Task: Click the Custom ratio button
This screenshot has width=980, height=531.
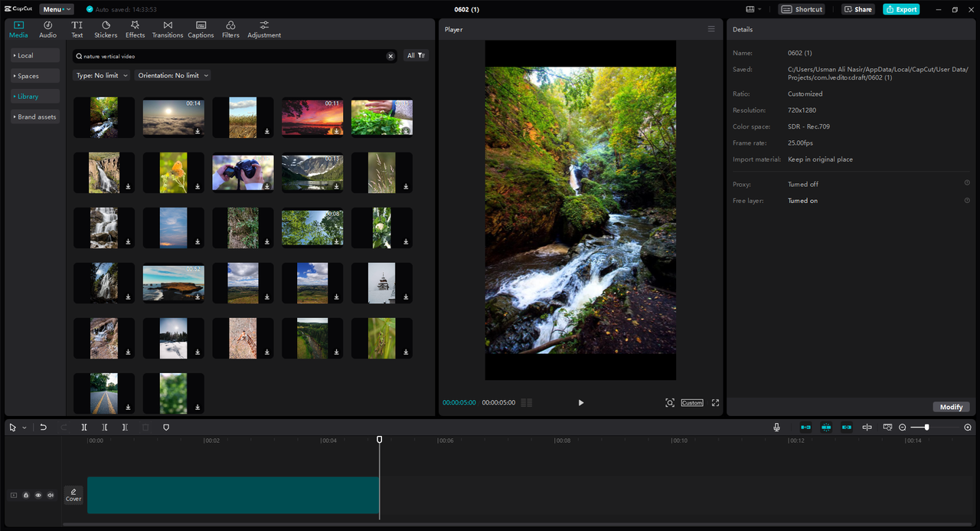Action: coord(692,403)
